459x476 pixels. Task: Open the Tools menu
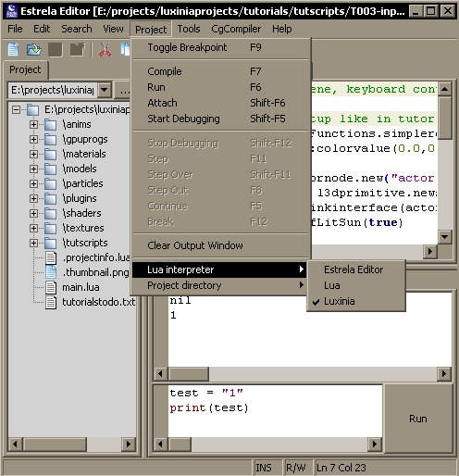[x=189, y=29]
